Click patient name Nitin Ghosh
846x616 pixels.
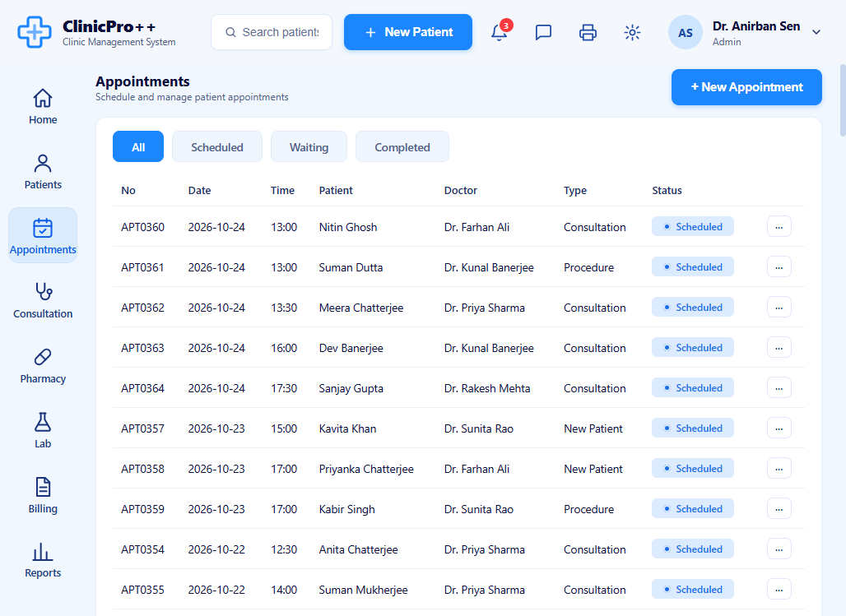click(x=348, y=227)
